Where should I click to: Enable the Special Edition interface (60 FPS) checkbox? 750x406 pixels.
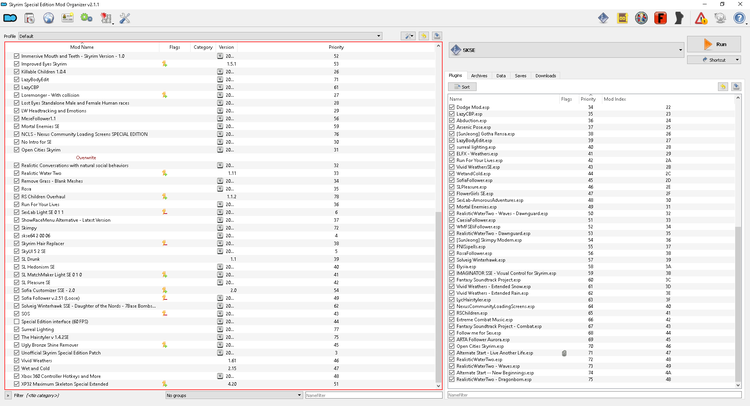(17, 321)
